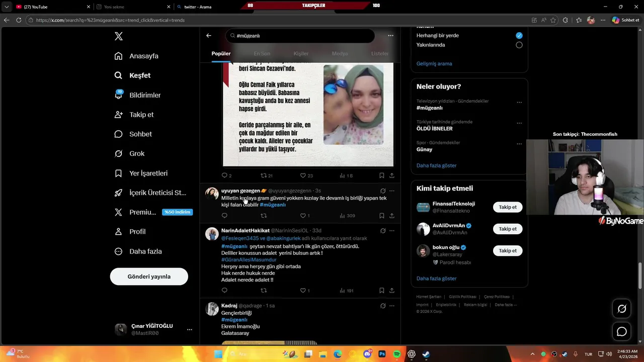Select 'Herhangi bir yerde' location option
Viewport: 644px width, 362px height.
(x=519, y=35)
